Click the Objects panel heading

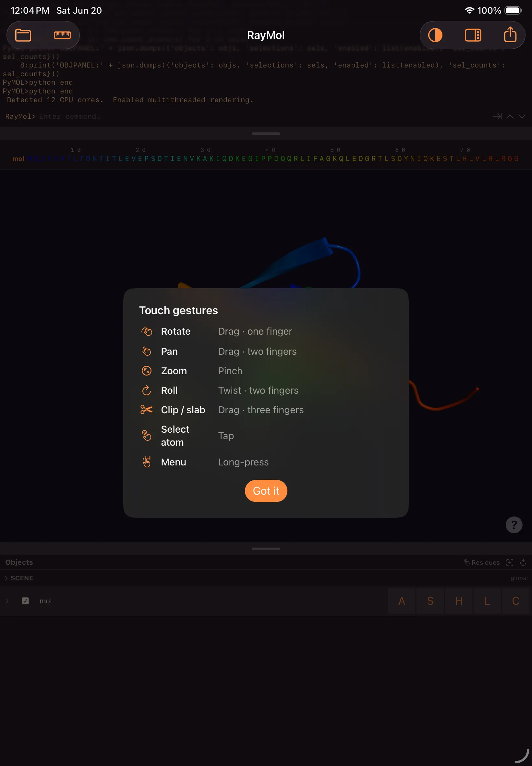tap(19, 562)
